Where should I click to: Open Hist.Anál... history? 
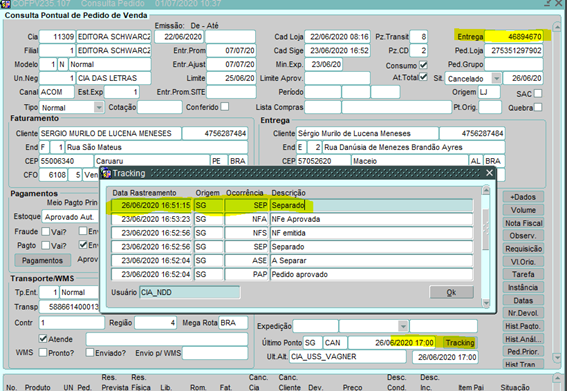click(523, 339)
